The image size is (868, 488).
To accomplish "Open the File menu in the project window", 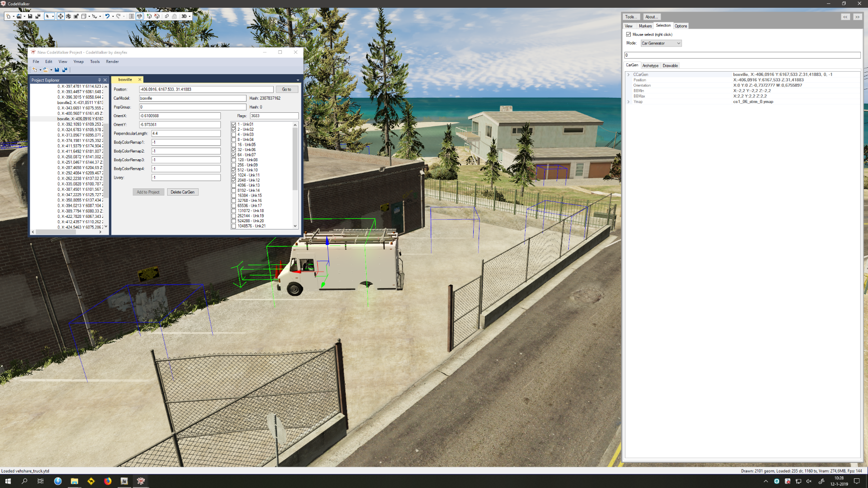I will (x=36, y=61).
